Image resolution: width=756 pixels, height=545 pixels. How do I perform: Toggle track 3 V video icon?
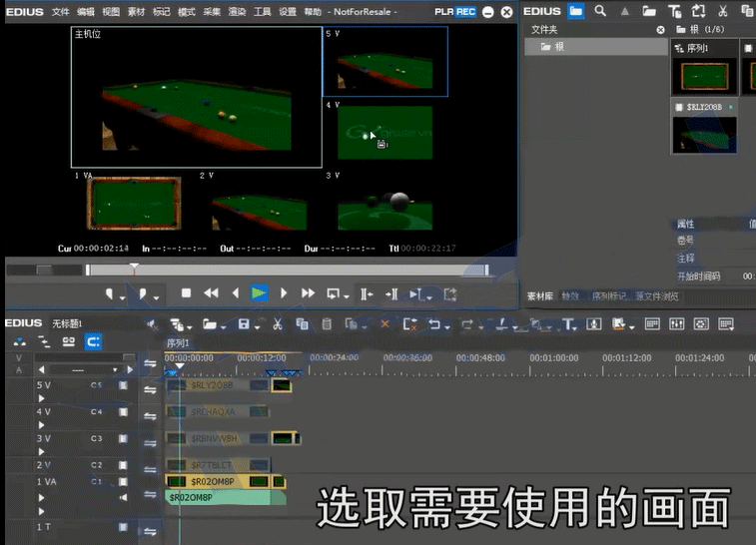tap(123, 438)
